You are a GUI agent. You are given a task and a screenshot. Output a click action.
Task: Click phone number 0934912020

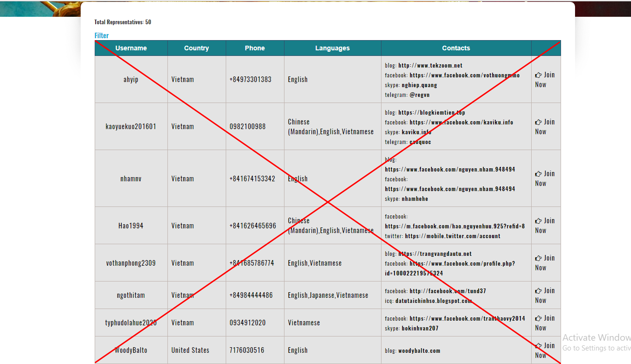pyautogui.click(x=248, y=323)
